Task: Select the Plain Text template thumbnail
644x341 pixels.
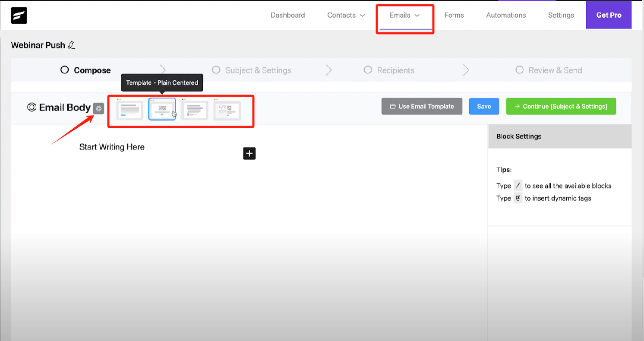Action: pos(130,110)
